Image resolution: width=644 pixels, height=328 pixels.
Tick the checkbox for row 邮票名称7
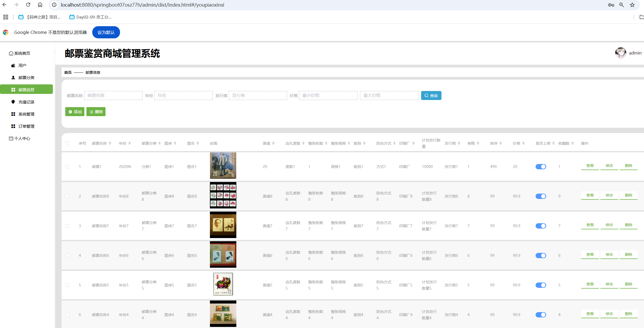pos(67,226)
